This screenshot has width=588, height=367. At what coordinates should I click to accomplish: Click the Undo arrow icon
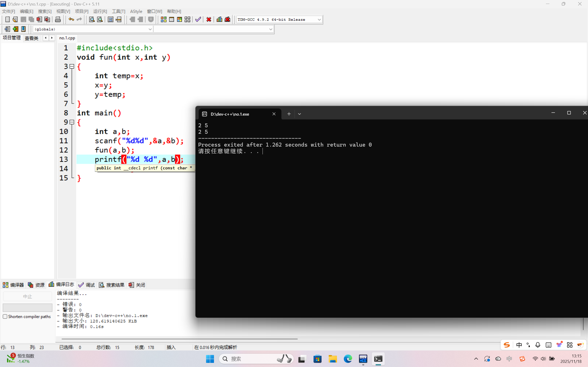click(71, 19)
